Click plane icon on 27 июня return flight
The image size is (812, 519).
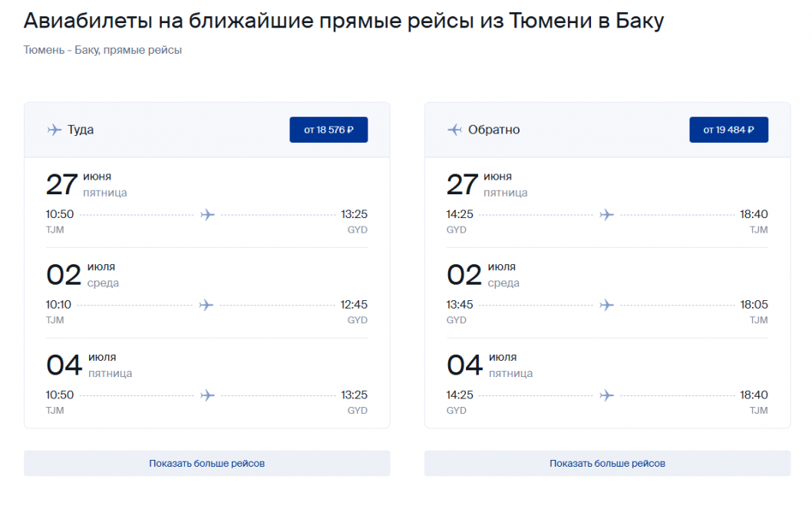[607, 214]
